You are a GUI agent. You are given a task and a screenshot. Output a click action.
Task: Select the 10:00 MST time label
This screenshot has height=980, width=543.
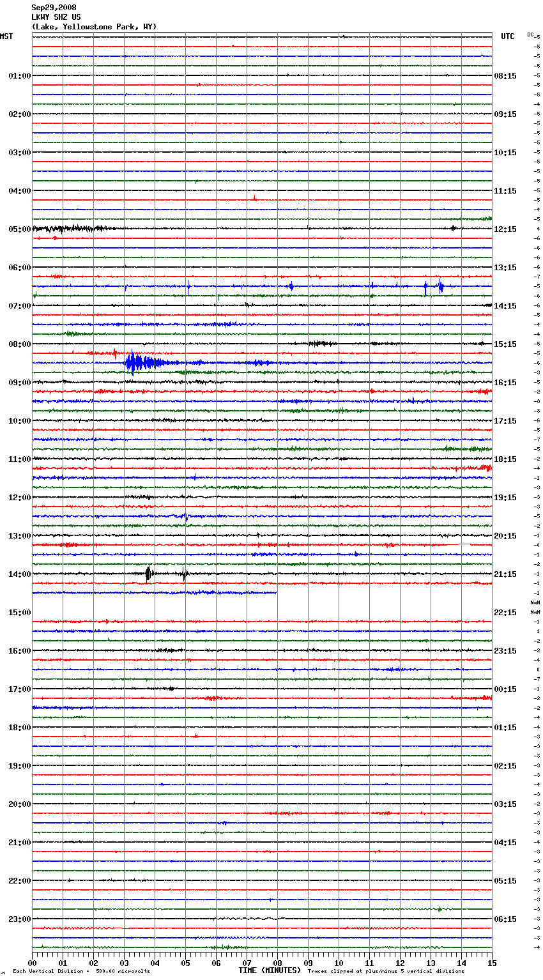coord(20,421)
